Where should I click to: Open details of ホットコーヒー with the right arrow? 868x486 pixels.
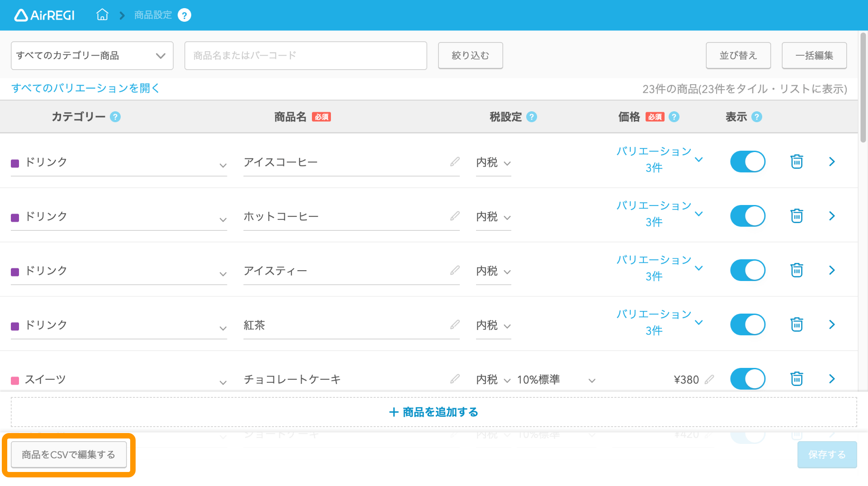[x=832, y=216]
